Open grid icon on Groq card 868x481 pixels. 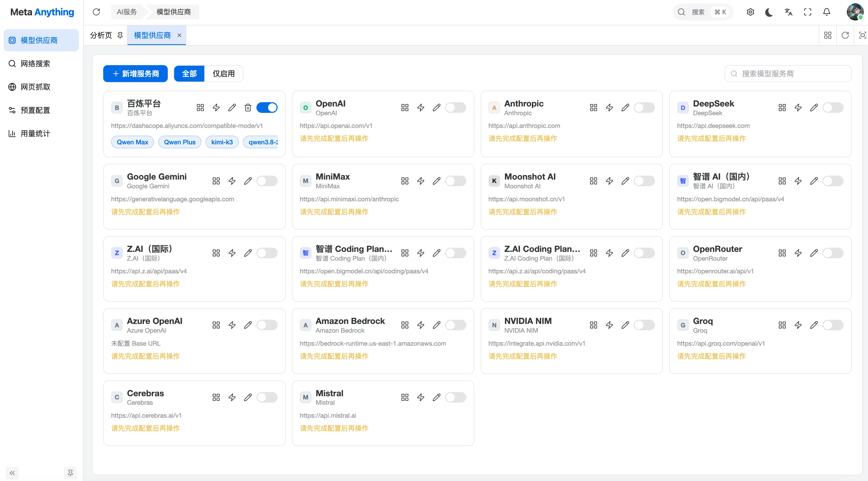point(782,325)
